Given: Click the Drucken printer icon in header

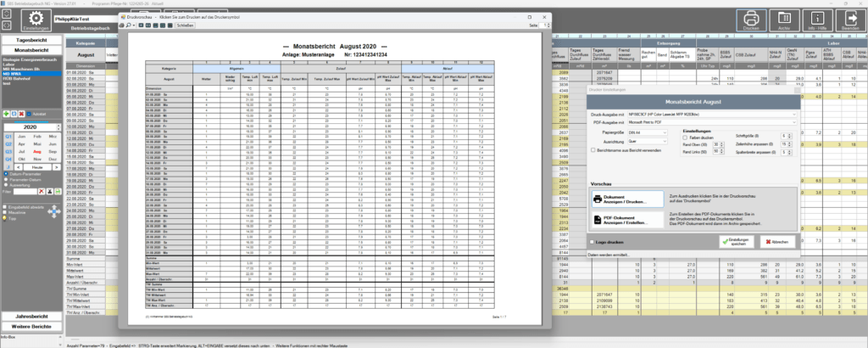Looking at the screenshot, I should tap(751, 20).
